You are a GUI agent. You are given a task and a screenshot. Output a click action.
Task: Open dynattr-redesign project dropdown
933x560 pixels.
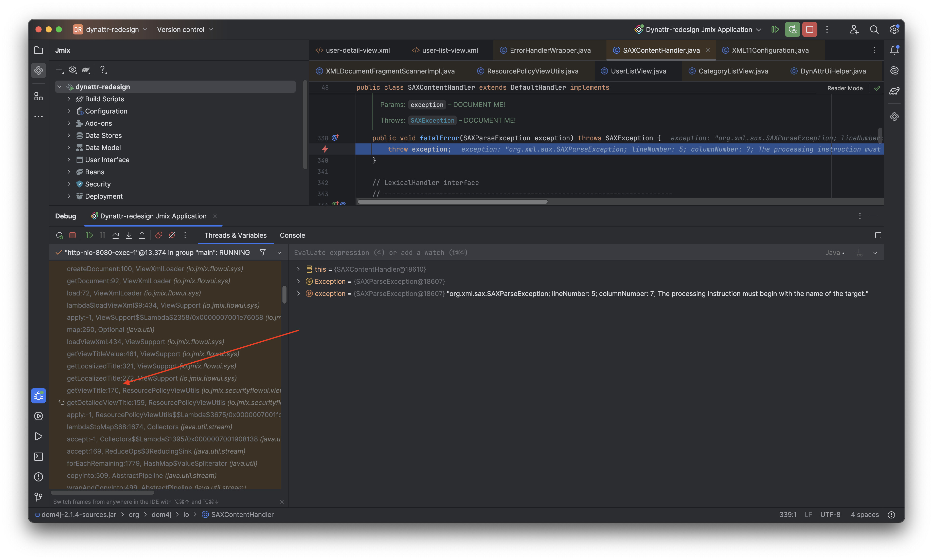point(110,29)
